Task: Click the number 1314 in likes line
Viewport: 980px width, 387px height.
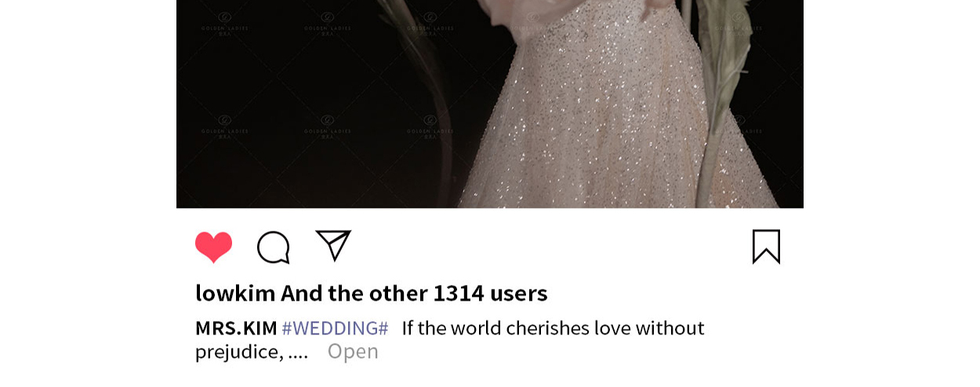Action: [x=459, y=294]
